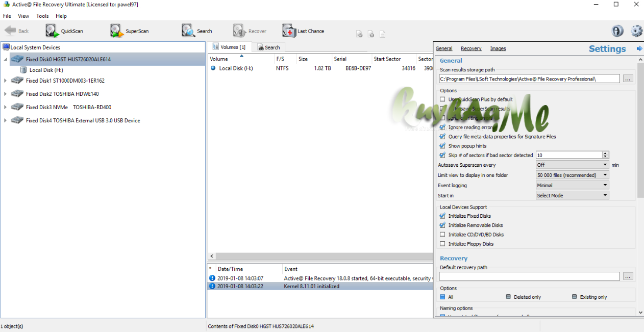Open the Help menu

tap(61, 16)
